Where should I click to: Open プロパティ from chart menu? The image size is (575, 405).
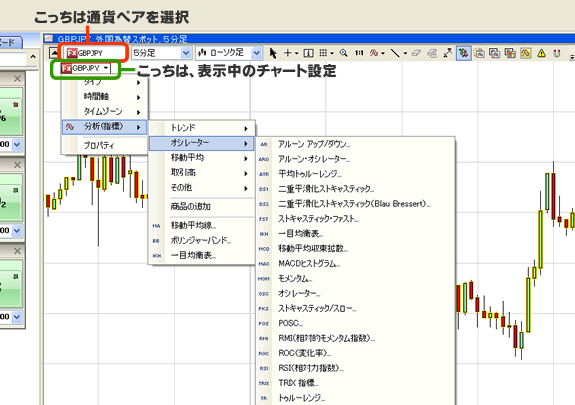(105, 146)
